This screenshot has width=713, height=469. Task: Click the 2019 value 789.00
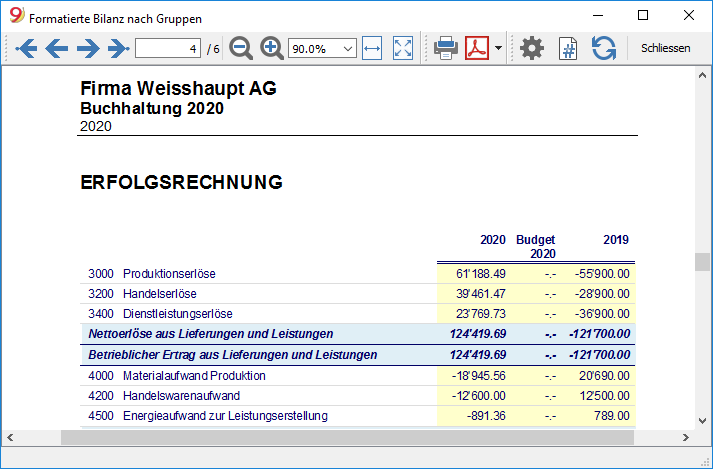coord(612,416)
